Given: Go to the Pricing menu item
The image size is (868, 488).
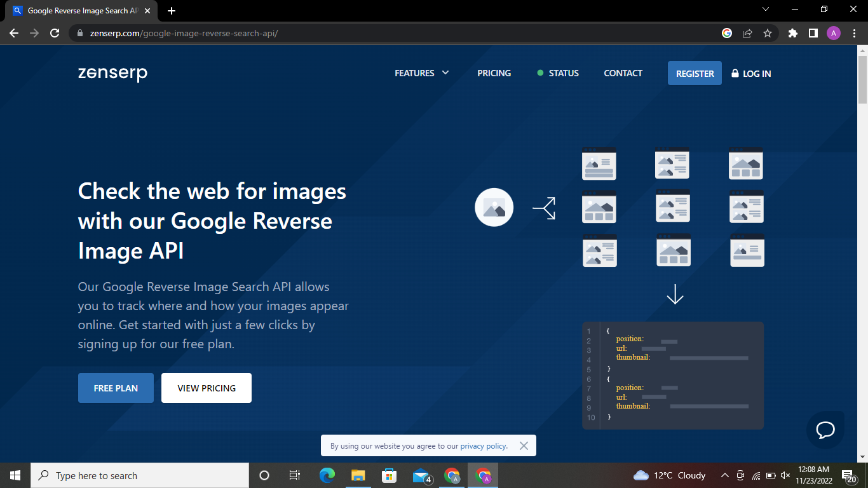Looking at the screenshot, I should [x=494, y=73].
